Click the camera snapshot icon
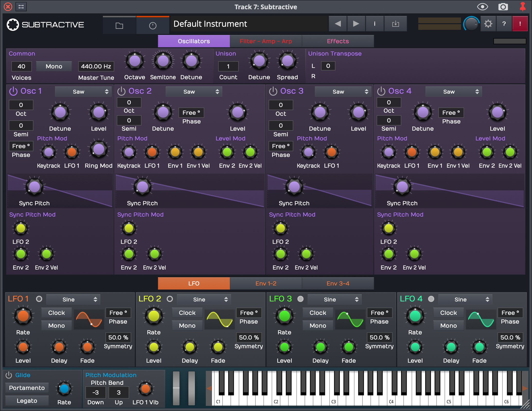532x411 pixels. pos(503,7)
